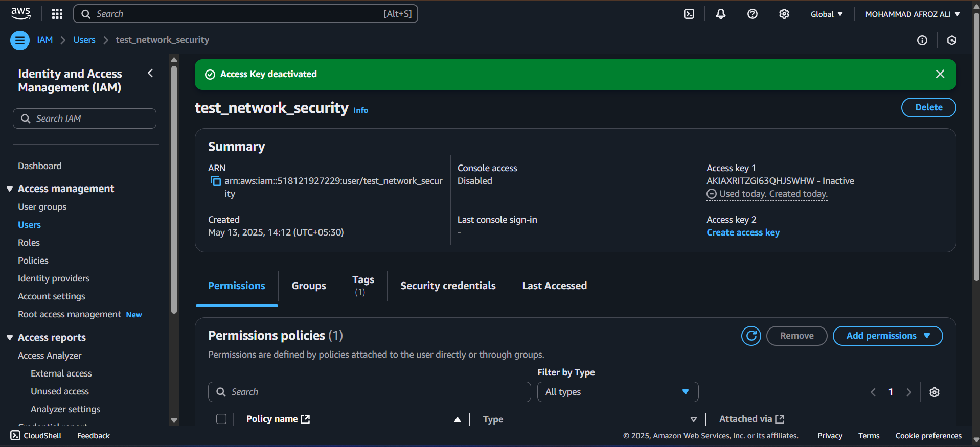Tick the select-all policies checkbox
The image size is (980, 447).
pos(221,419)
